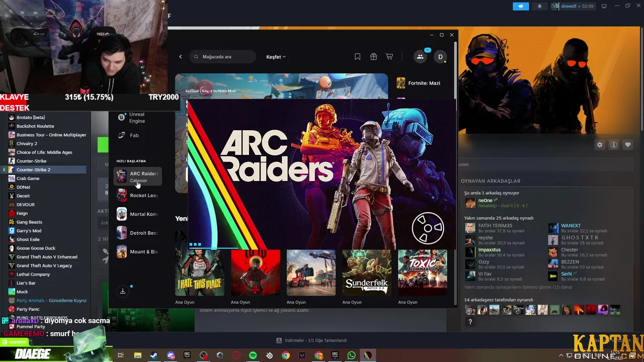Open Epic store shopping cart
644x362 pixels.
click(389, 57)
